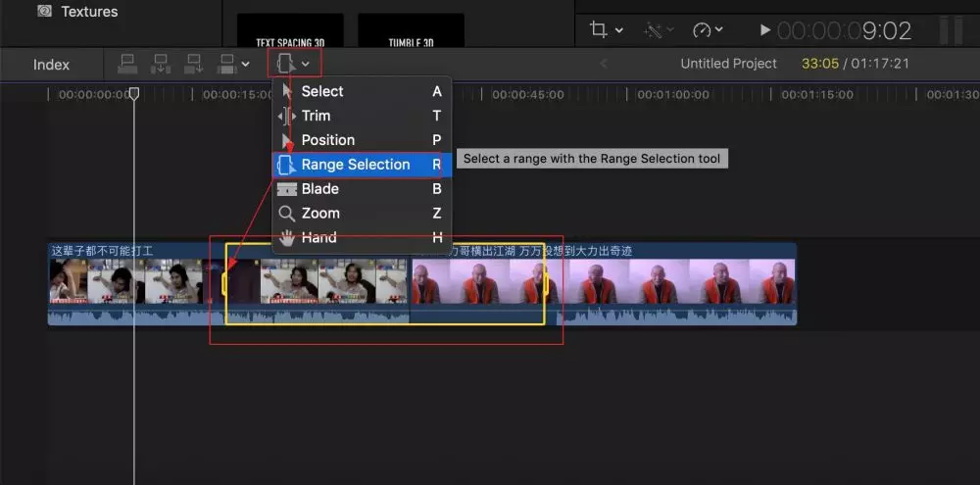Click ruler mark 00:00:45:00

click(528, 95)
